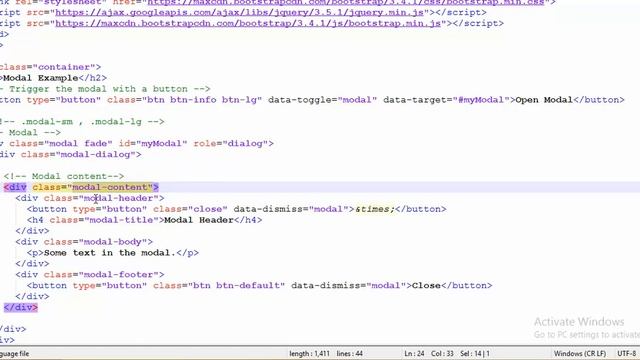This screenshot has height=360, width=640.
Task: Click the Col : 33 status bar entry
Action: 442,353
